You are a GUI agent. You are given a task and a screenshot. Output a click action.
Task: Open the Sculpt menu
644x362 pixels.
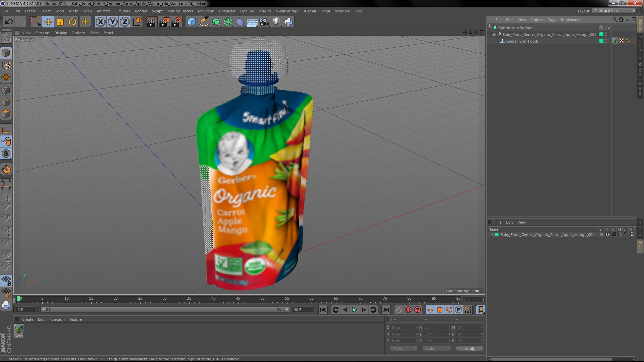pyautogui.click(x=157, y=11)
